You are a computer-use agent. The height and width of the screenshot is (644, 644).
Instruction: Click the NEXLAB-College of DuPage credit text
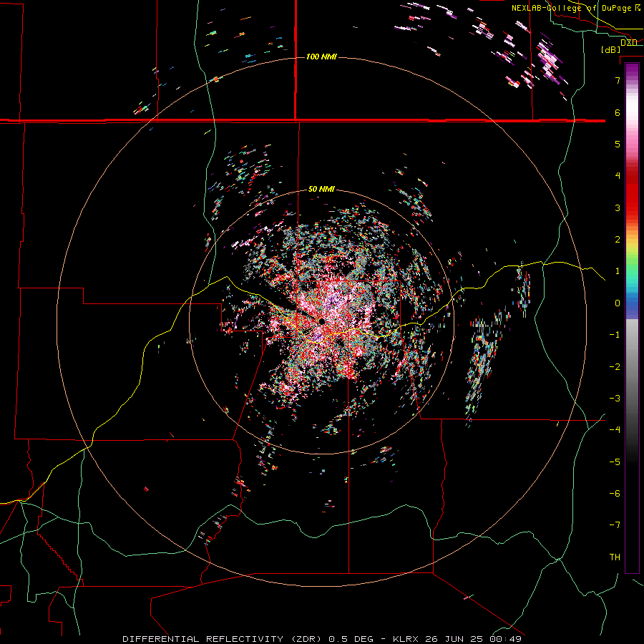tap(576, 8)
